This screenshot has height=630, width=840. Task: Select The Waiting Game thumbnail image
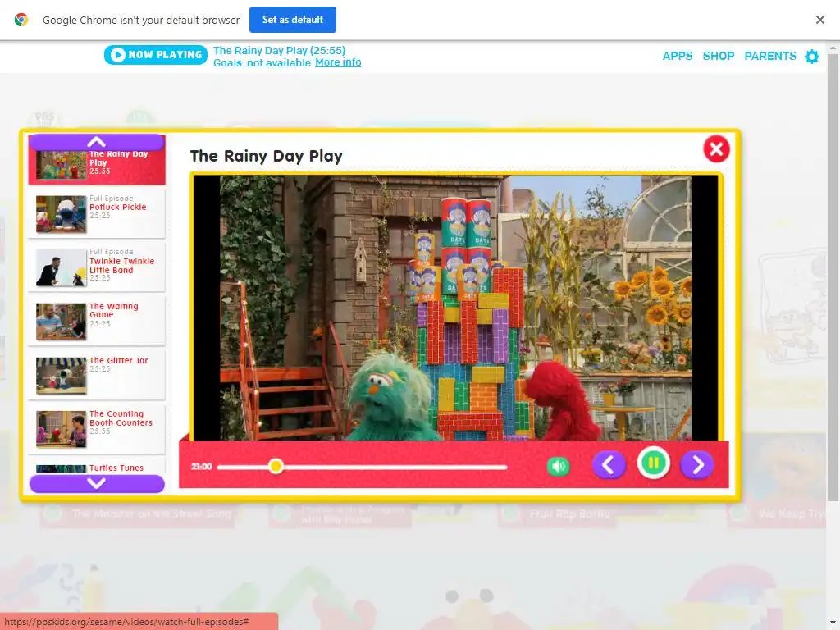click(61, 322)
